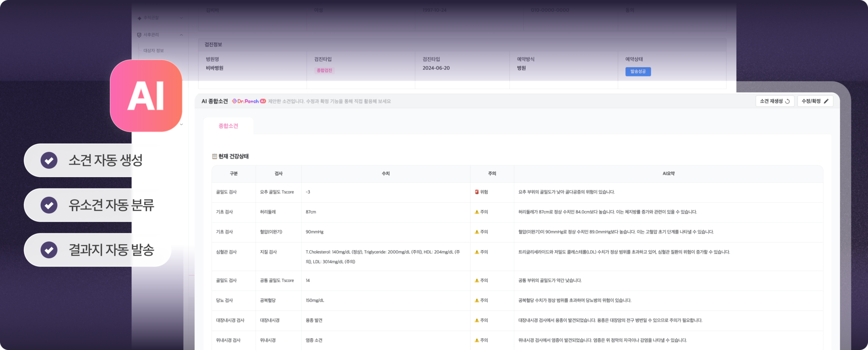The width and height of the screenshot is (868, 350).
Task: Select the 비바병원 hospital name value
Action: point(215,68)
